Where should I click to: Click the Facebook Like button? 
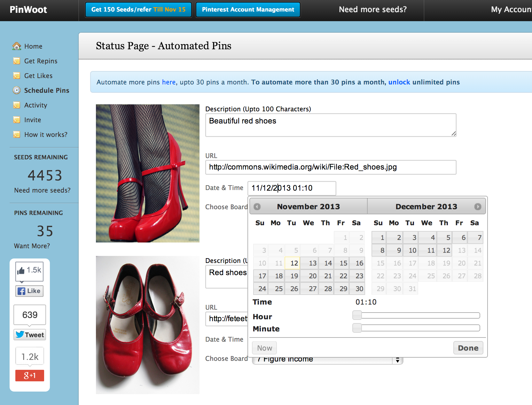point(29,291)
